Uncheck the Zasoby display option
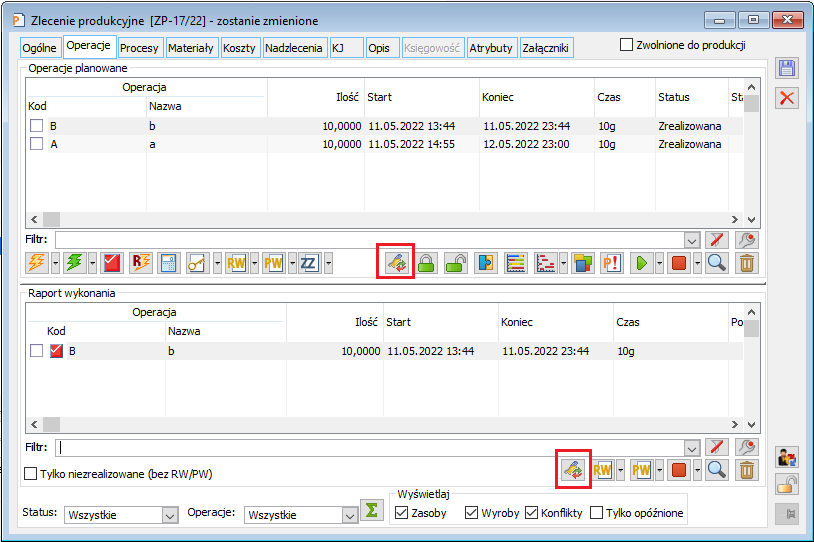Viewport: 814px width, 542px height. [x=401, y=512]
